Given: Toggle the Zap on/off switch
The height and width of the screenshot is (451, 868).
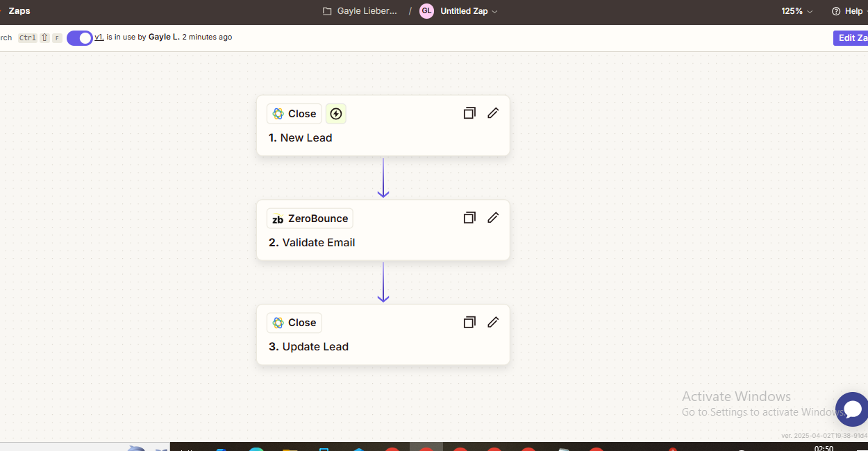Looking at the screenshot, I should [80, 38].
